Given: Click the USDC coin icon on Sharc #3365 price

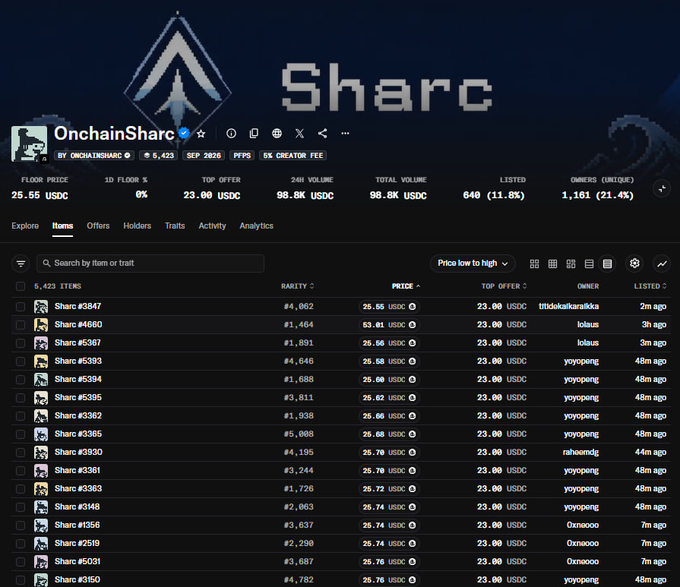Looking at the screenshot, I should pyautogui.click(x=412, y=434).
